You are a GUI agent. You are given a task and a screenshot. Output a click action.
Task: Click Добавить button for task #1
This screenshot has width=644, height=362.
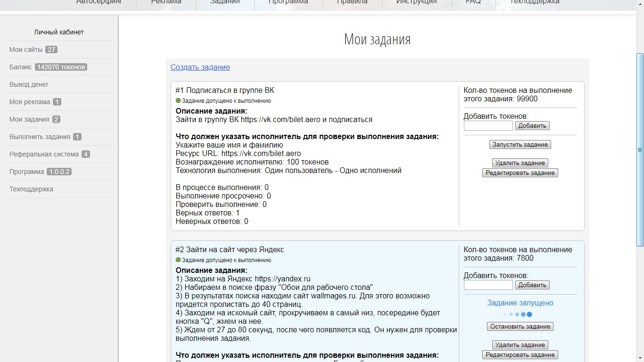532,125
